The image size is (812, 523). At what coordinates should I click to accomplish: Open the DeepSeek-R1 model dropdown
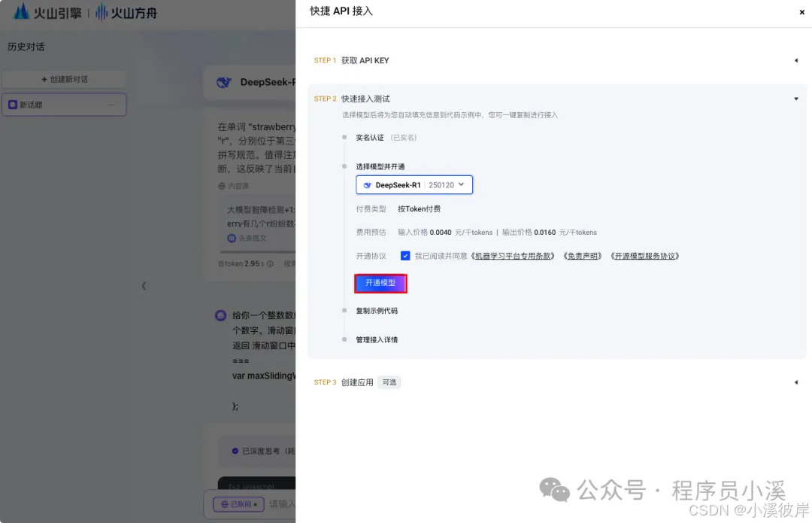pyautogui.click(x=414, y=185)
